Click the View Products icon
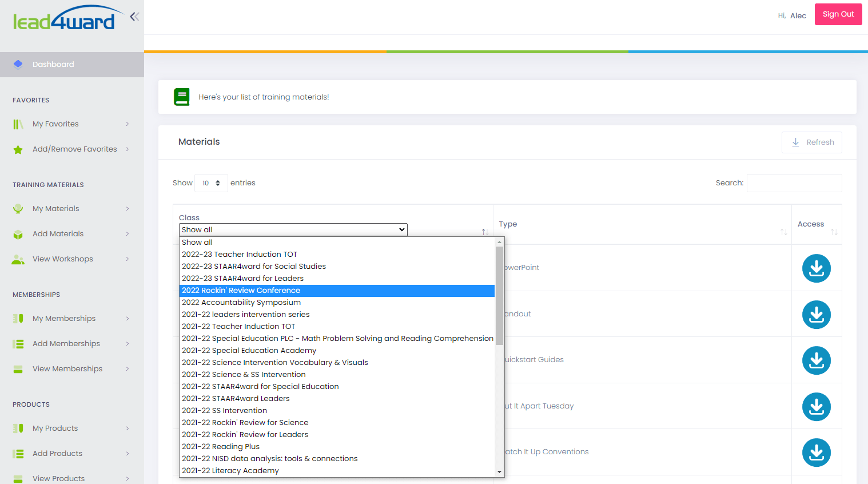 point(18,479)
